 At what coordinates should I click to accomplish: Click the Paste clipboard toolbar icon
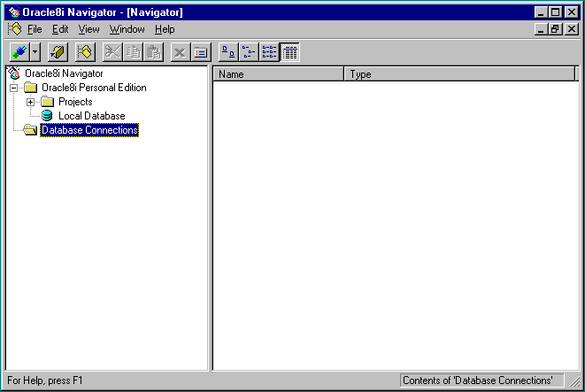(x=153, y=52)
